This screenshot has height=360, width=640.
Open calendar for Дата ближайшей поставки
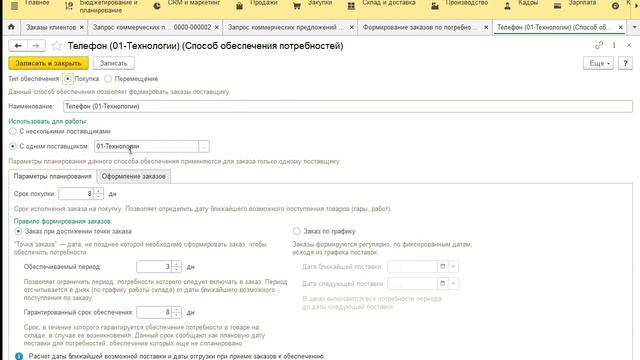442,267
